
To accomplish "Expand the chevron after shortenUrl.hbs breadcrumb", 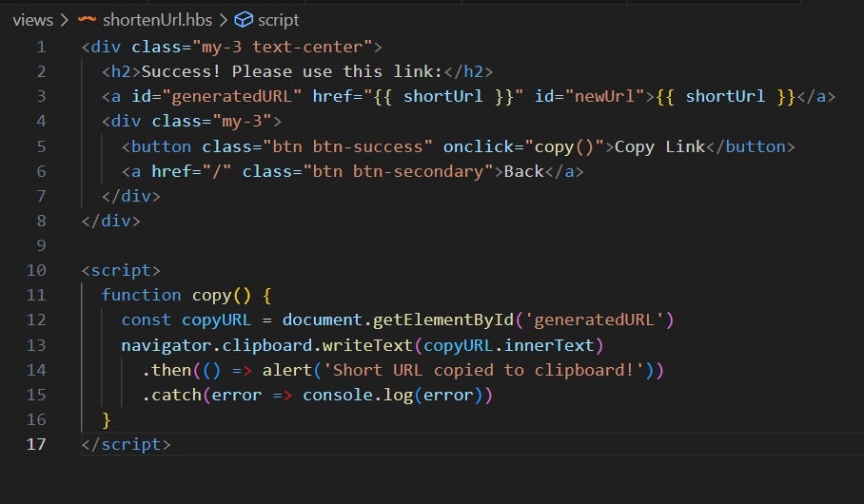I will pyautogui.click(x=224, y=20).
